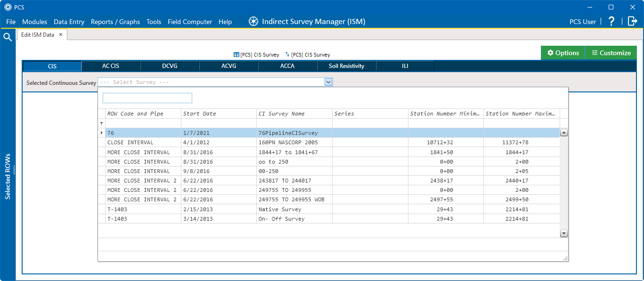Sort by CI Survey Name column

pyautogui.click(x=294, y=114)
